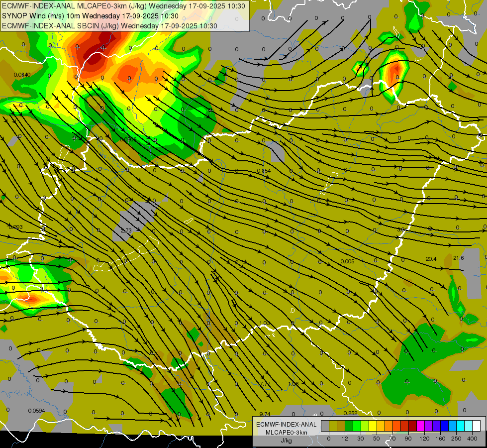
Task: Click the dark green legend swatch above 12
Action: tap(349, 426)
